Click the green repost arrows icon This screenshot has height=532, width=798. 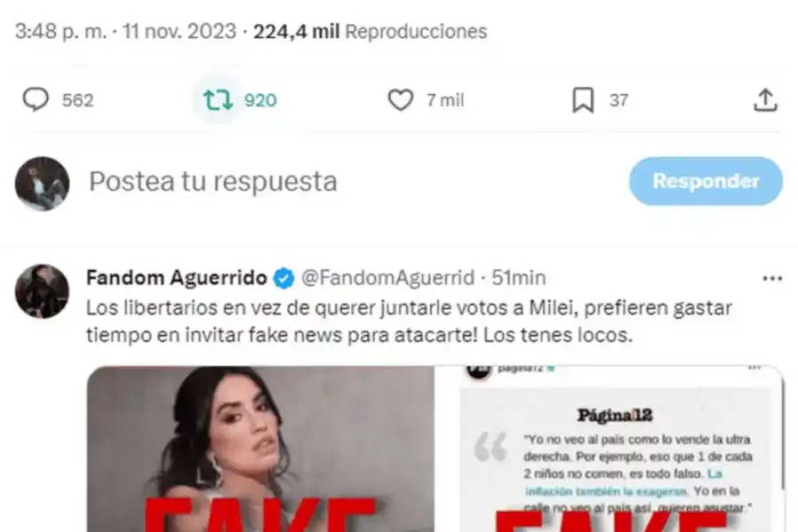point(218,100)
